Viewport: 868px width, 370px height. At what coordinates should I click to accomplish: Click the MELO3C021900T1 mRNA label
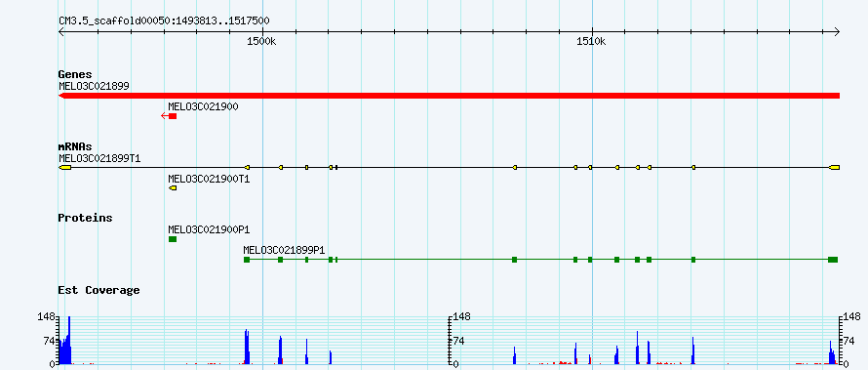tap(209, 180)
